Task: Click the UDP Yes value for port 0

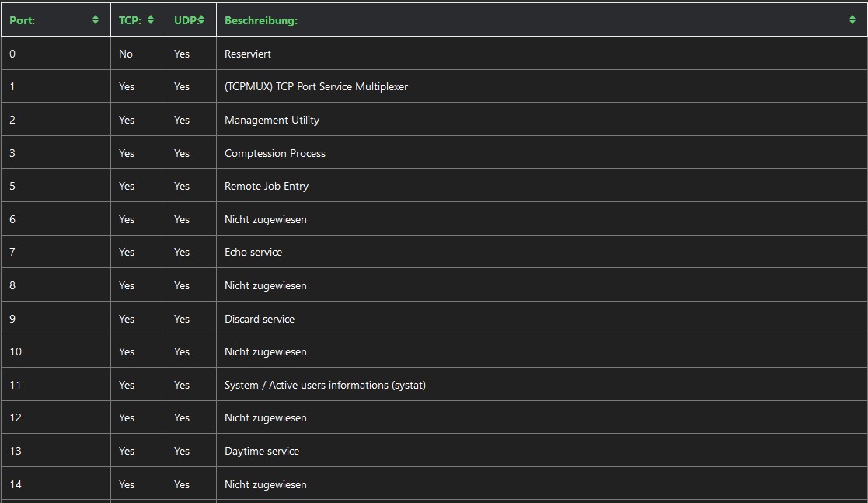Action: pos(182,54)
